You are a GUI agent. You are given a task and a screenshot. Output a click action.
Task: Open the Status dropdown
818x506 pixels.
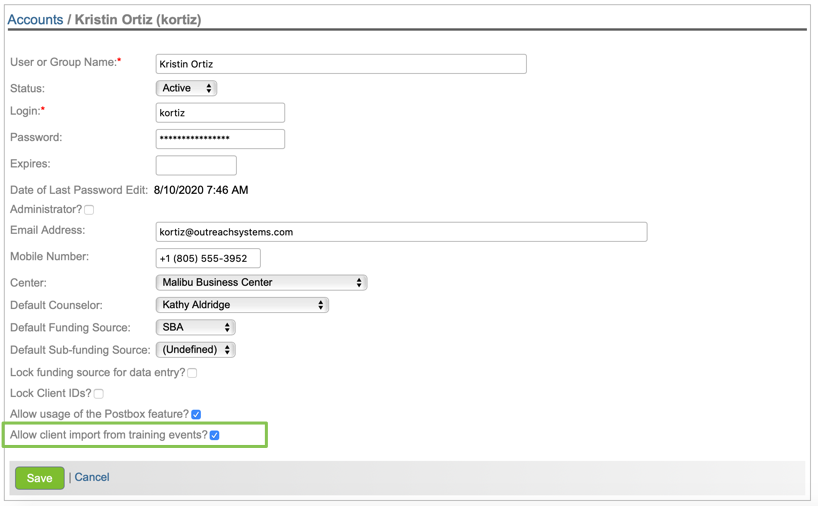click(x=187, y=89)
